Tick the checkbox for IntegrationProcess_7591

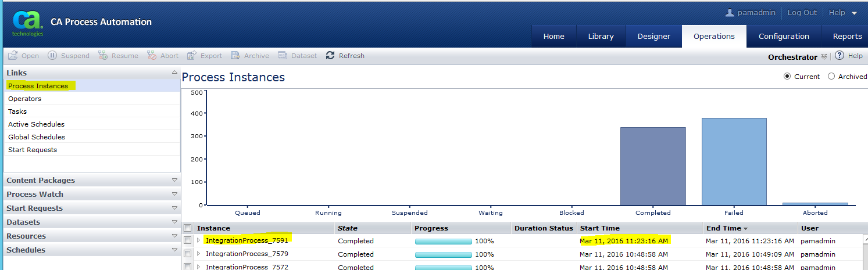188,240
